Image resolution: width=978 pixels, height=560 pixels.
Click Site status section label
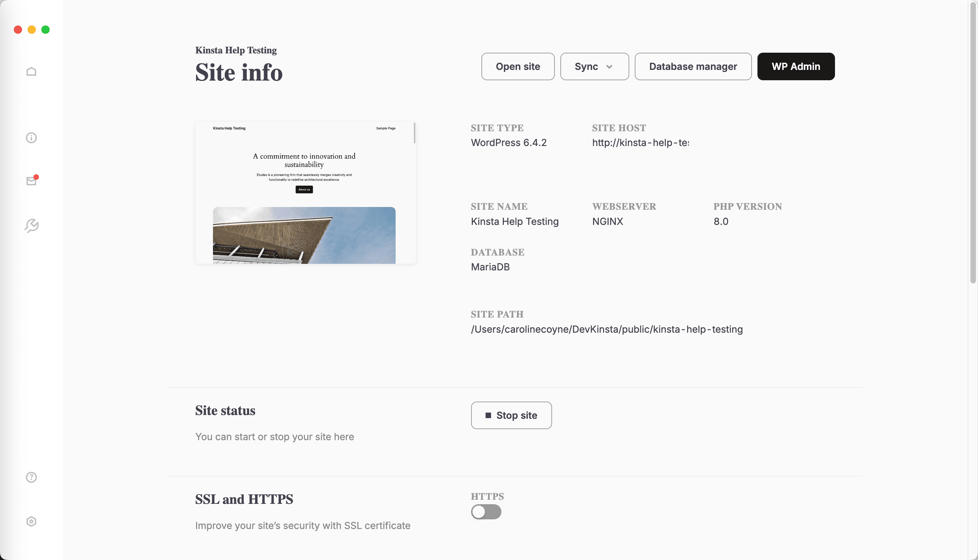coord(225,410)
